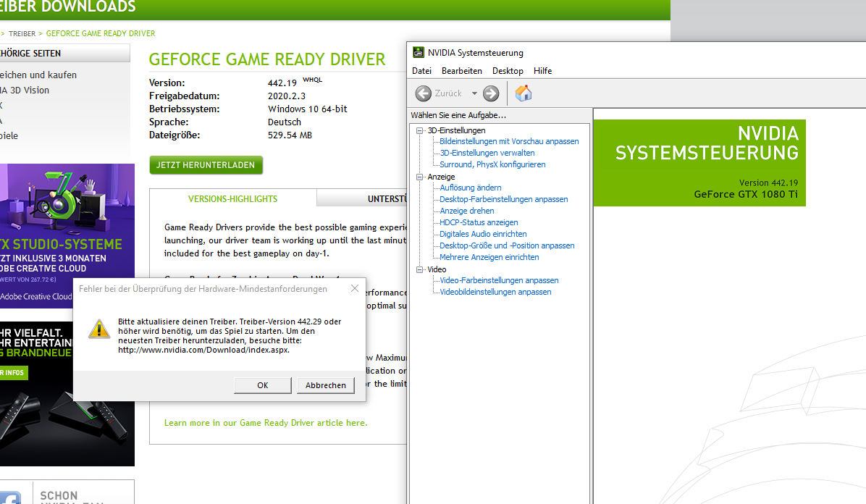Select Desktop-Farbeinstellungen anpassen
This screenshot has width=866, height=504.
point(504,200)
